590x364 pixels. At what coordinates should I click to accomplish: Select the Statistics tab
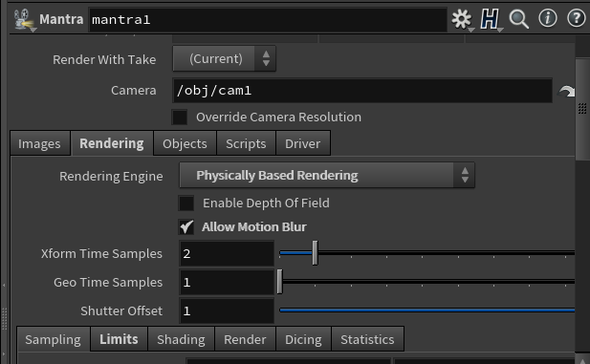[x=367, y=339]
